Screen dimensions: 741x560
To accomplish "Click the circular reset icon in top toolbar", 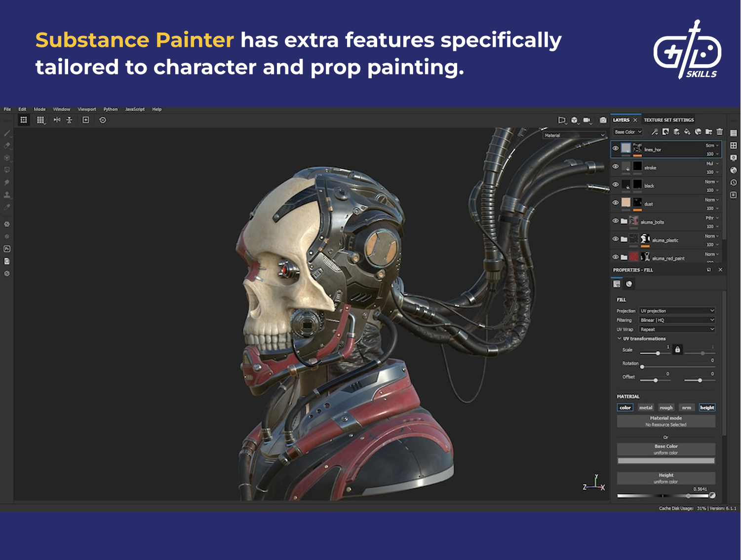I will pyautogui.click(x=103, y=120).
